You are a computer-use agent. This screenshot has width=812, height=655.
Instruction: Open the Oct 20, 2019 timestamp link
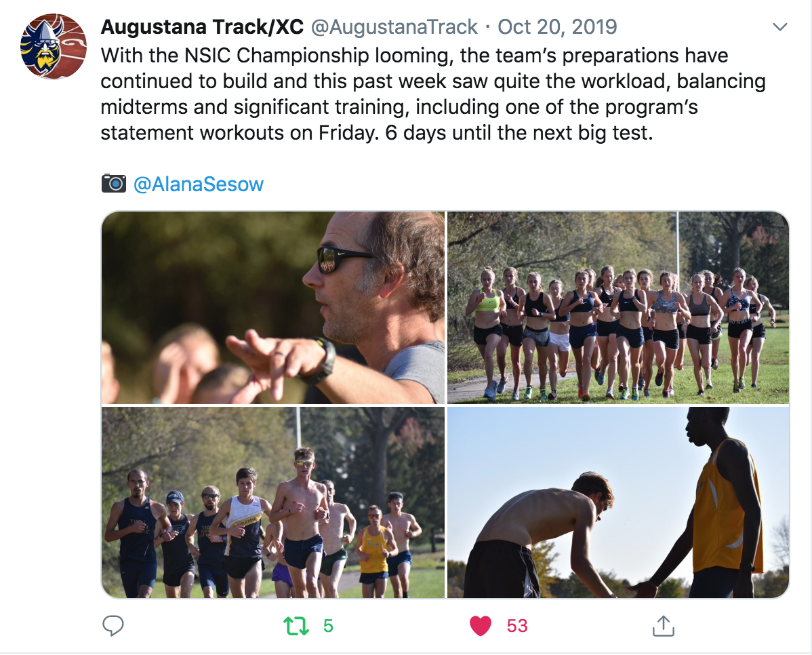tap(557, 27)
